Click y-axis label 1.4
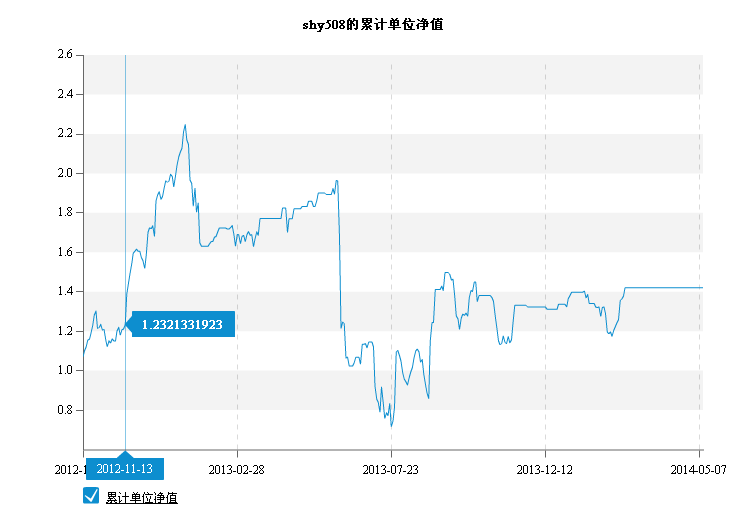The width and height of the screenshot is (741, 520). pos(65,291)
